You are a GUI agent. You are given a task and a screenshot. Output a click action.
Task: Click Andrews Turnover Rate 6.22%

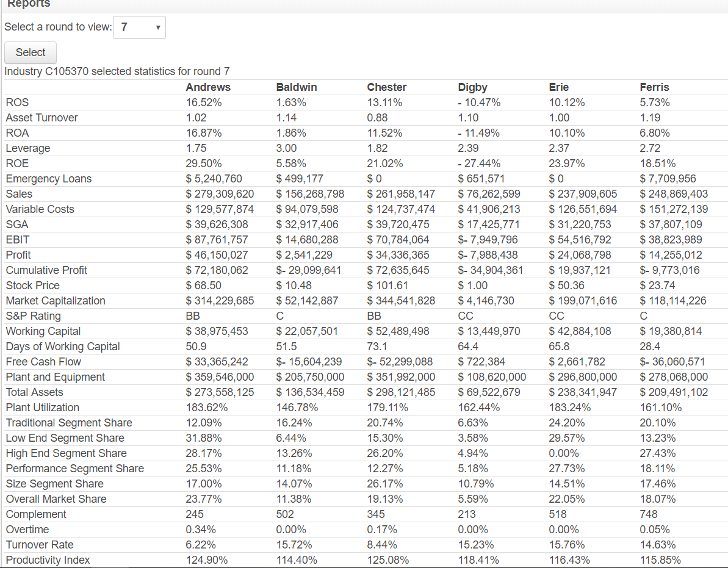tap(201, 545)
